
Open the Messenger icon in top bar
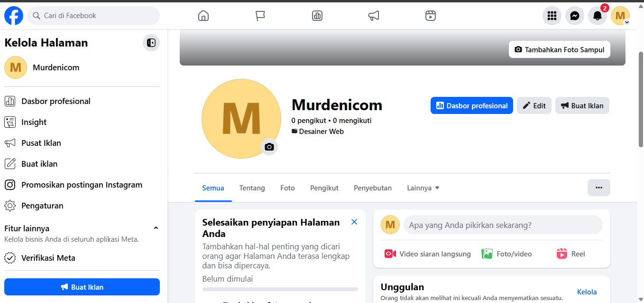pyautogui.click(x=574, y=16)
